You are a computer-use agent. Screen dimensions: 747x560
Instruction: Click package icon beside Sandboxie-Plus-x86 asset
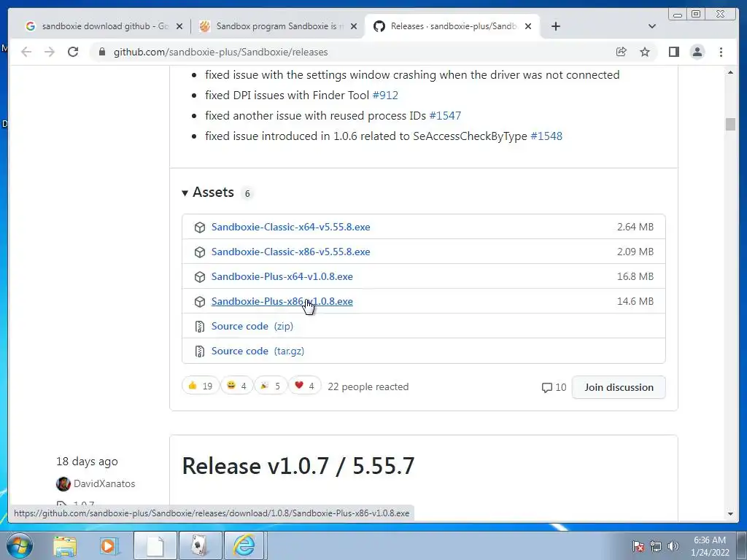click(200, 301)
